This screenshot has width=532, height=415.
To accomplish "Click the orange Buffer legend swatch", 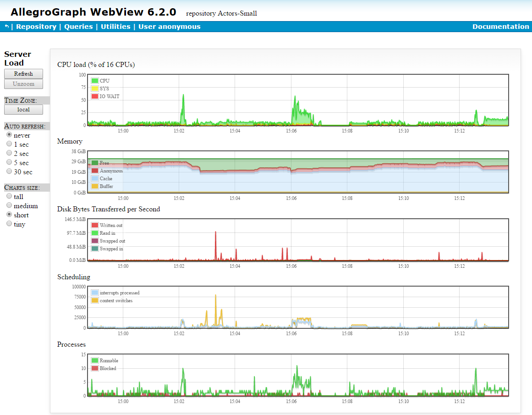I will [95, 187].
